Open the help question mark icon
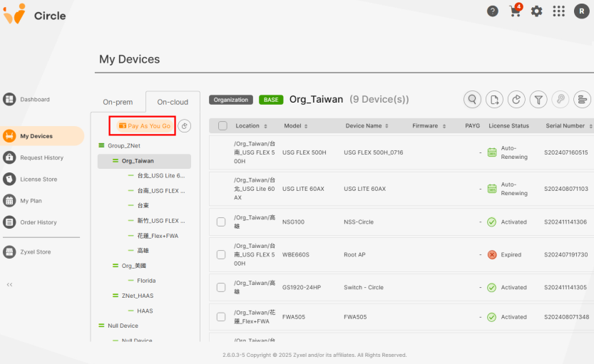 pos(493,11)
